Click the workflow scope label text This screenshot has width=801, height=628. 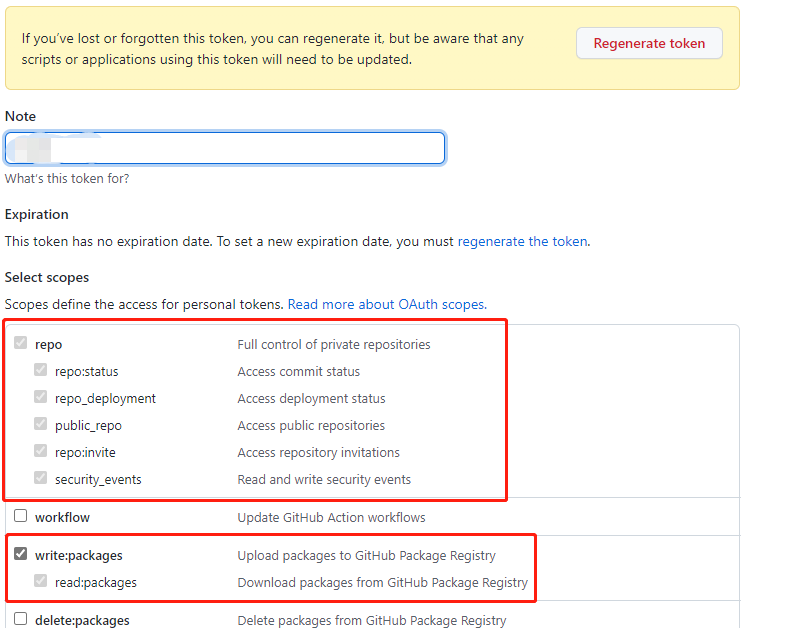point(64,516)
